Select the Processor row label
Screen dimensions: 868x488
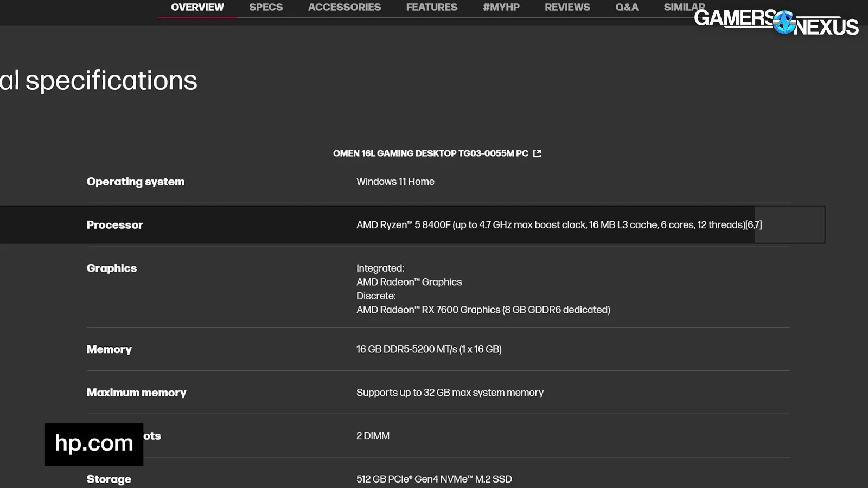pos(115,225)
